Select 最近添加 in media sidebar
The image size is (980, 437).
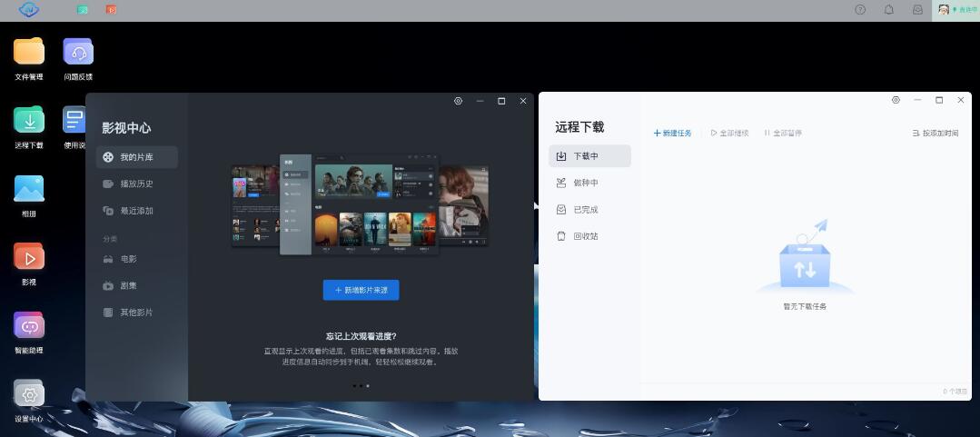(x=136, y=211)
